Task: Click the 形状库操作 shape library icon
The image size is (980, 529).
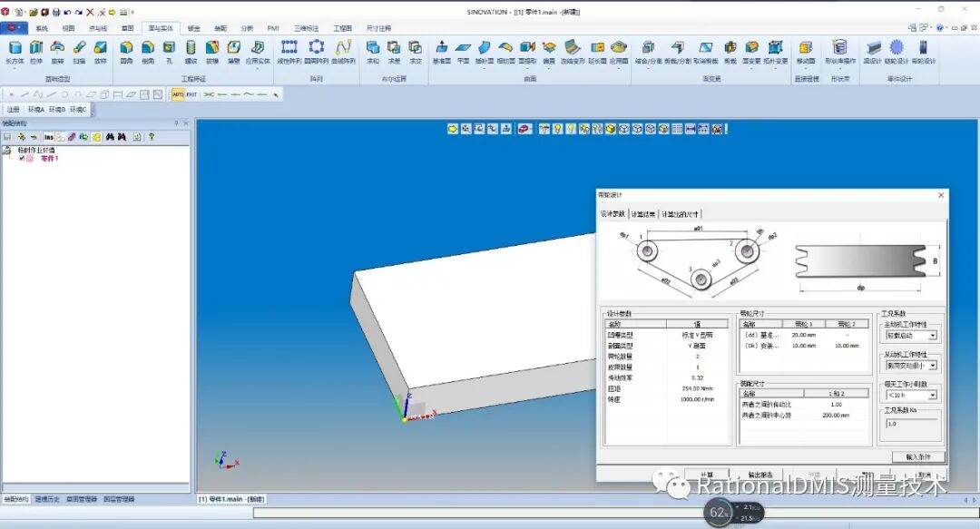Action: (840, 52)
